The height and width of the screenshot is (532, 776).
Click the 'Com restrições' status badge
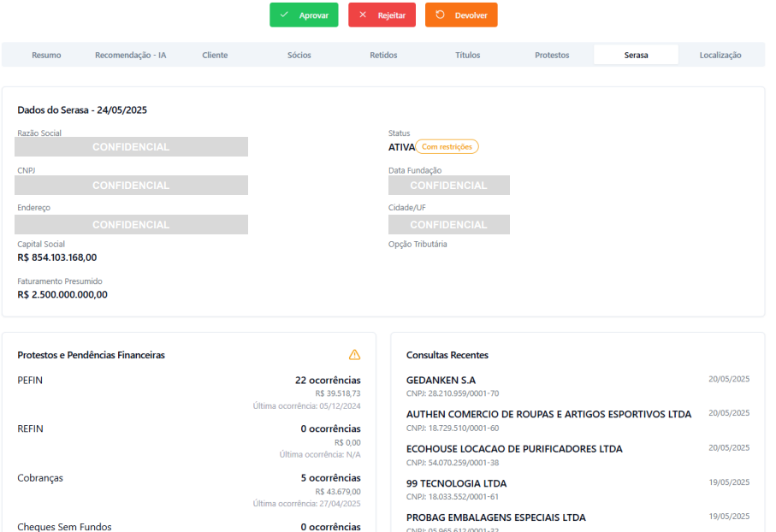pyautogui.click(x=447, y=147)
